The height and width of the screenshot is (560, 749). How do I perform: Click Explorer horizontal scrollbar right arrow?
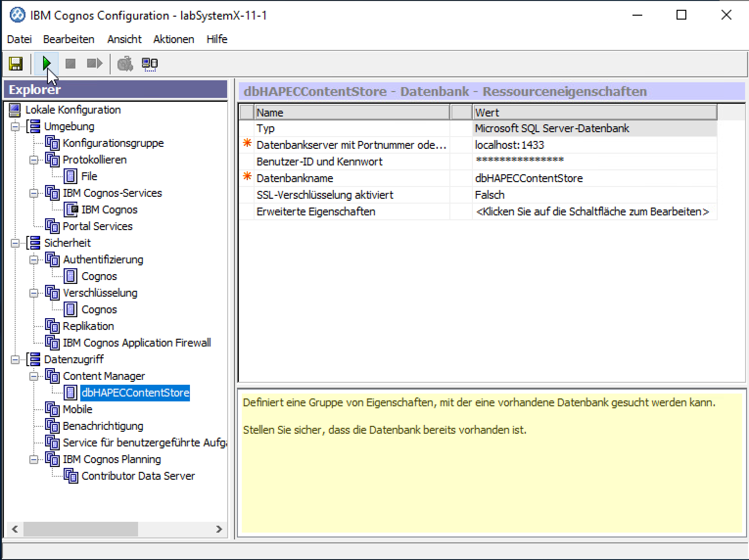click(x=219, y=529)
